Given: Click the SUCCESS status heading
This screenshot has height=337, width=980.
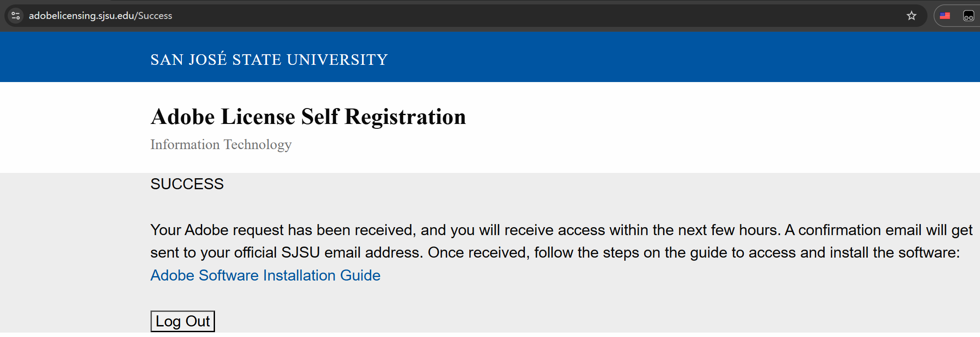Looking at the screenshot, I should (187, 184).
